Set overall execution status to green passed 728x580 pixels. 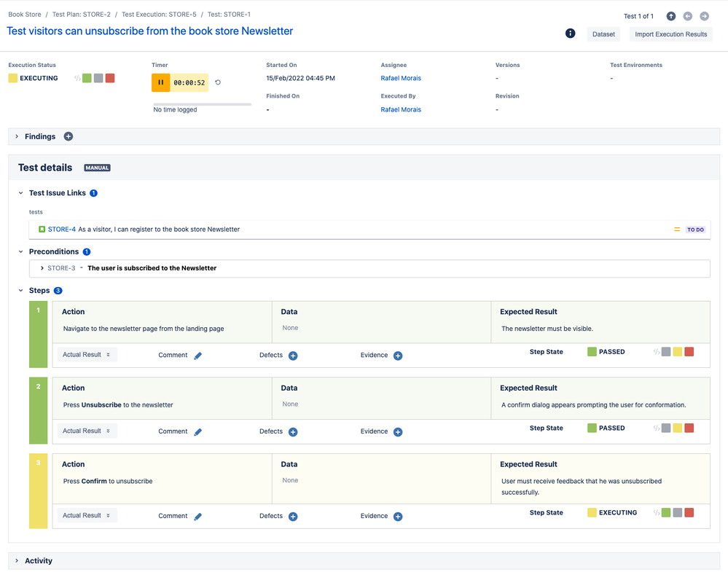click(x=87, y=78)
